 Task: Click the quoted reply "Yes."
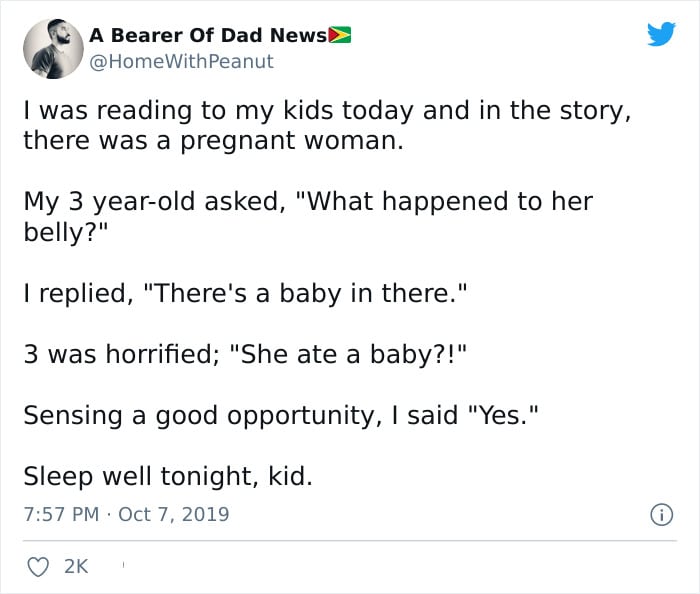coord(503,415)
